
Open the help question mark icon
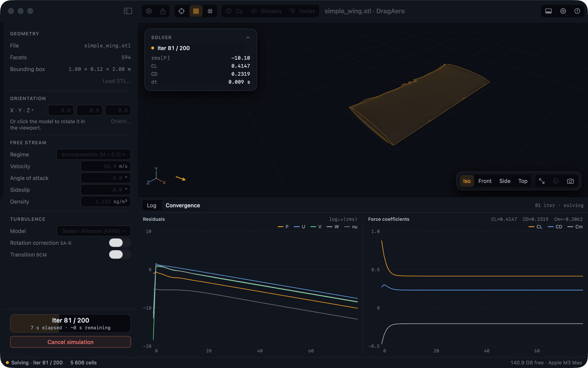[577, 11]
